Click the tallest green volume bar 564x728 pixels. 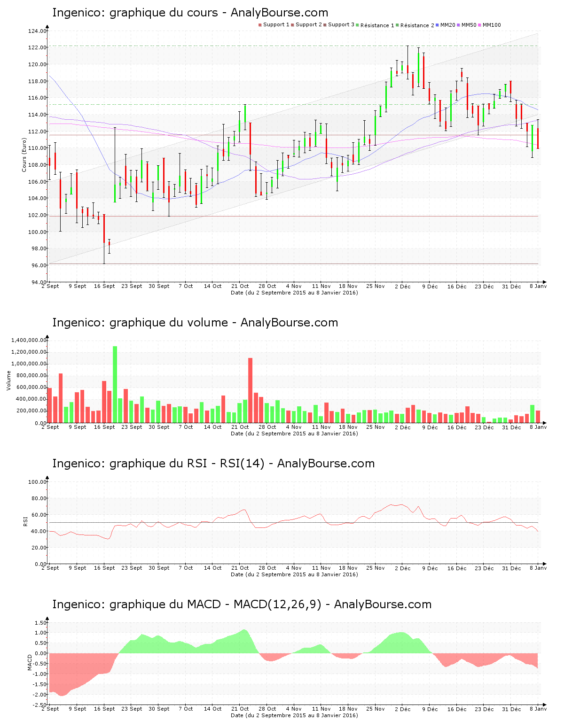click(x=115, y=384)
